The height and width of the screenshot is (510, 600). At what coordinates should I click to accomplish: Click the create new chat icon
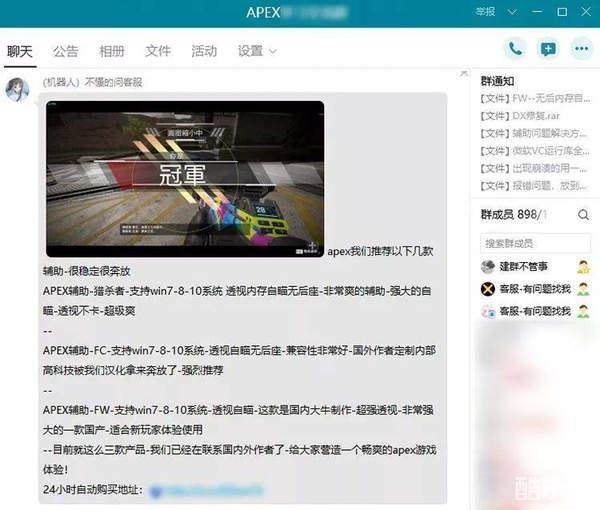pos(547,48)
